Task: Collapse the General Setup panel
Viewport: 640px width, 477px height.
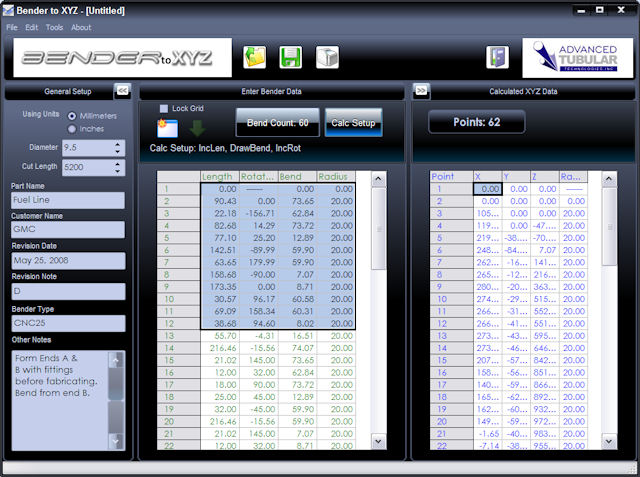Action: click(x=122, y=90)
